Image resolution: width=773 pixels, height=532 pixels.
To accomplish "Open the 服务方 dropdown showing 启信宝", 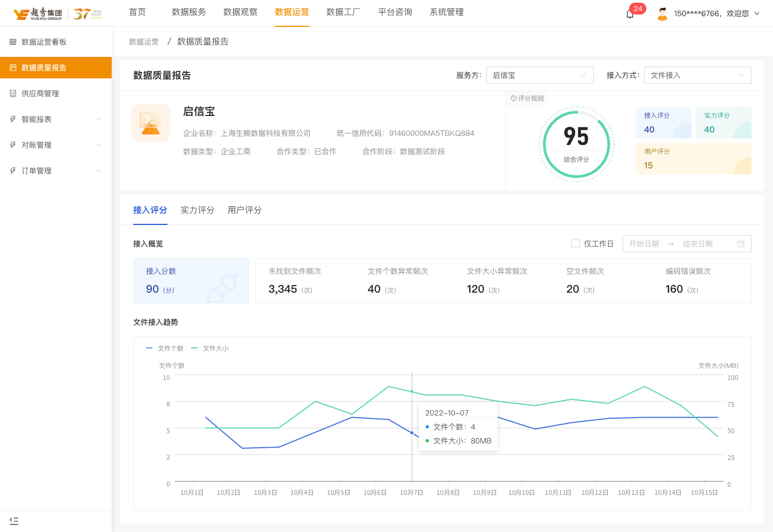I will coord(540,75).
